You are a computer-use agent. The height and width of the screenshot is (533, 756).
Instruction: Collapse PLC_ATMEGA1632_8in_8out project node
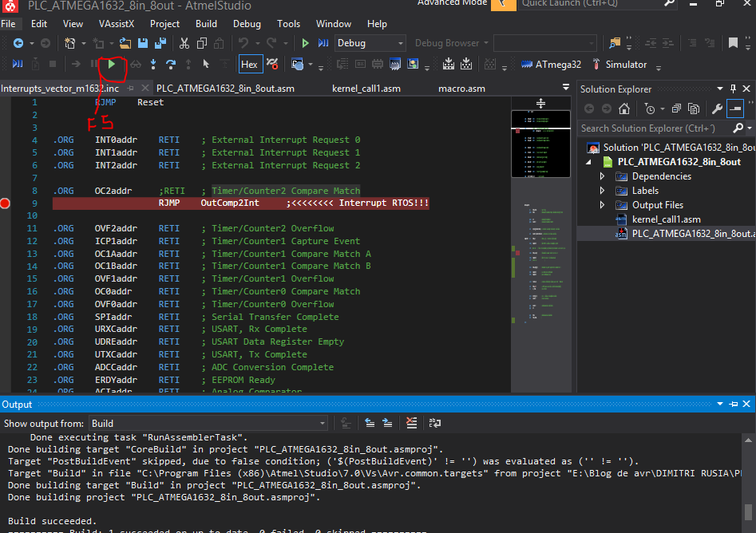pos(589,162)
